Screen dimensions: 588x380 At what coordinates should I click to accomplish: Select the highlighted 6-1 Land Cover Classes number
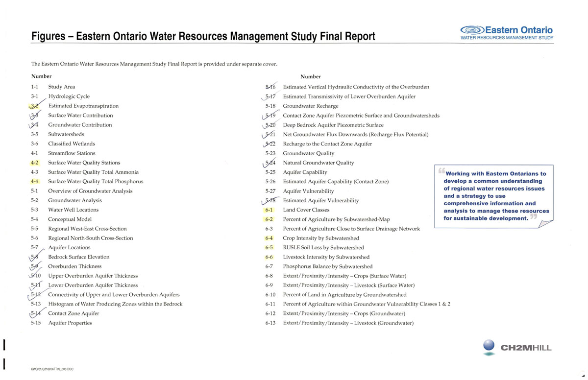click(269, 210)
